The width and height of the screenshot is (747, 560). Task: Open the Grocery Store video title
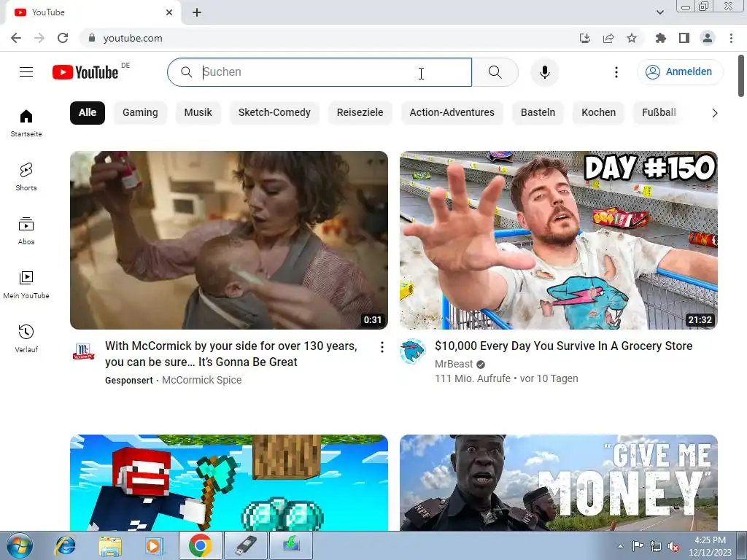(564, 346)
